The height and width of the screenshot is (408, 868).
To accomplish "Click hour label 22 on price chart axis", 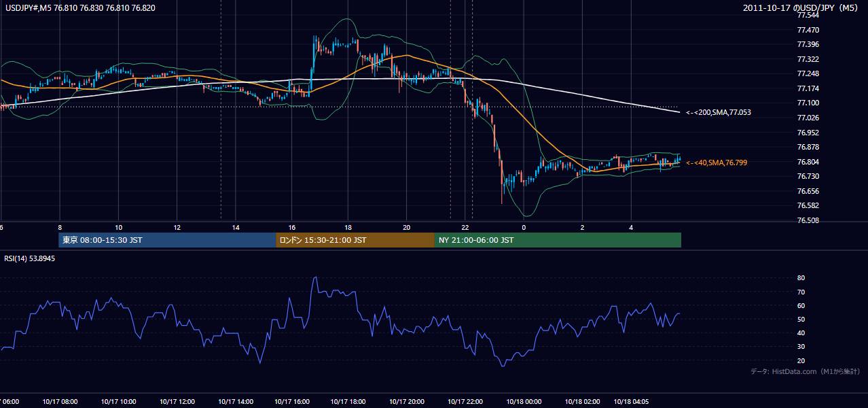I will 465,227.
